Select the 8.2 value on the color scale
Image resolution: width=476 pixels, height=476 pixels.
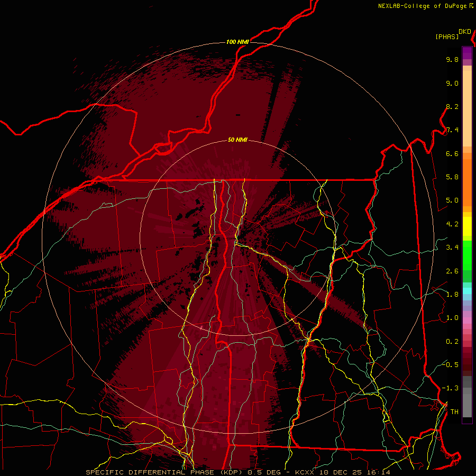(452, 106)
